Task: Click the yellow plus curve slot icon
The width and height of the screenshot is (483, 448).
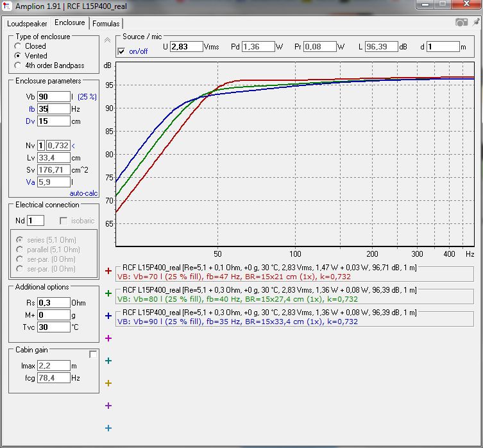Action: point(108,383)
